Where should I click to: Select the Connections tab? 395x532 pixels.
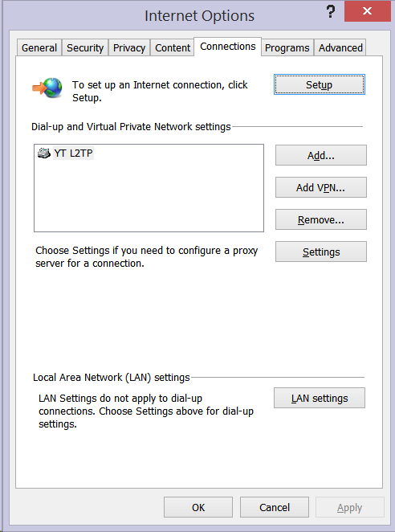228,47
